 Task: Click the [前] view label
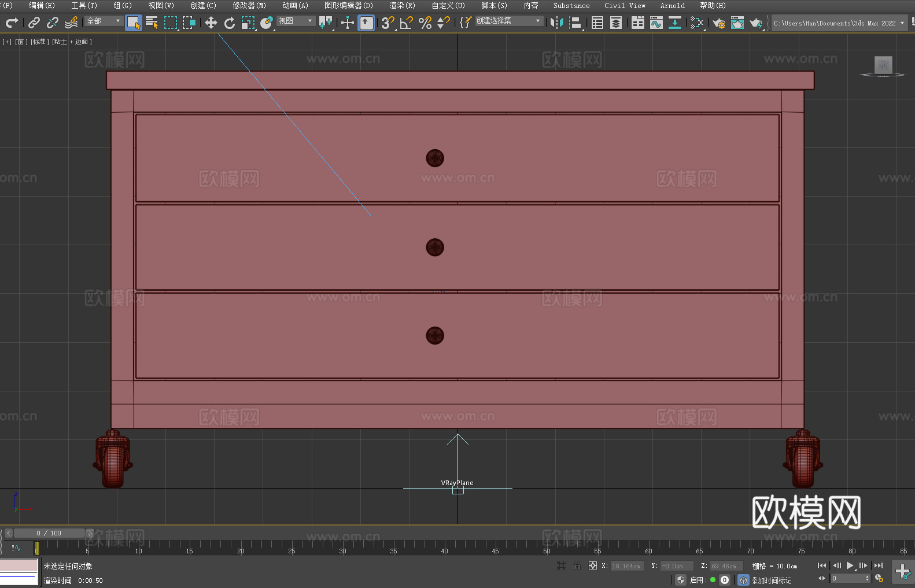click(20, 42)
